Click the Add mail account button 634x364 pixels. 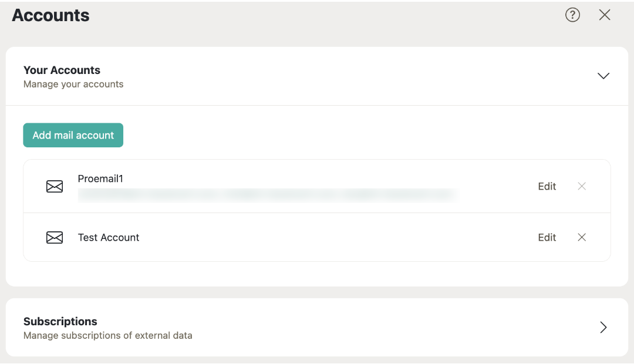[73, 135]
